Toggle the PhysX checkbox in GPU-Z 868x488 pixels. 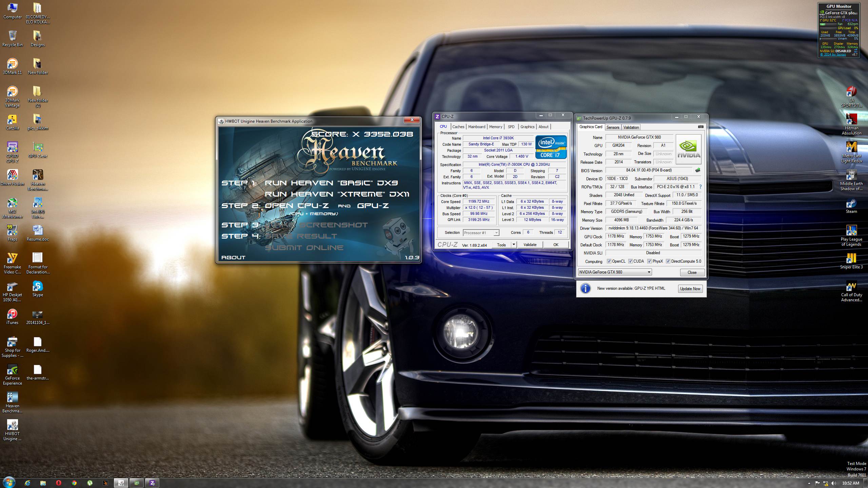(x=649, y=261)
